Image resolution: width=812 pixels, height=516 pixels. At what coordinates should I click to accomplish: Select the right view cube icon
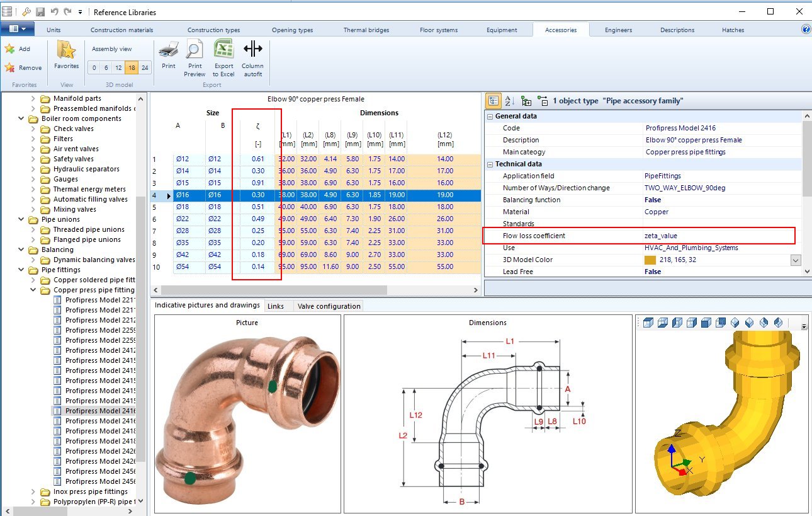[692, 323]
